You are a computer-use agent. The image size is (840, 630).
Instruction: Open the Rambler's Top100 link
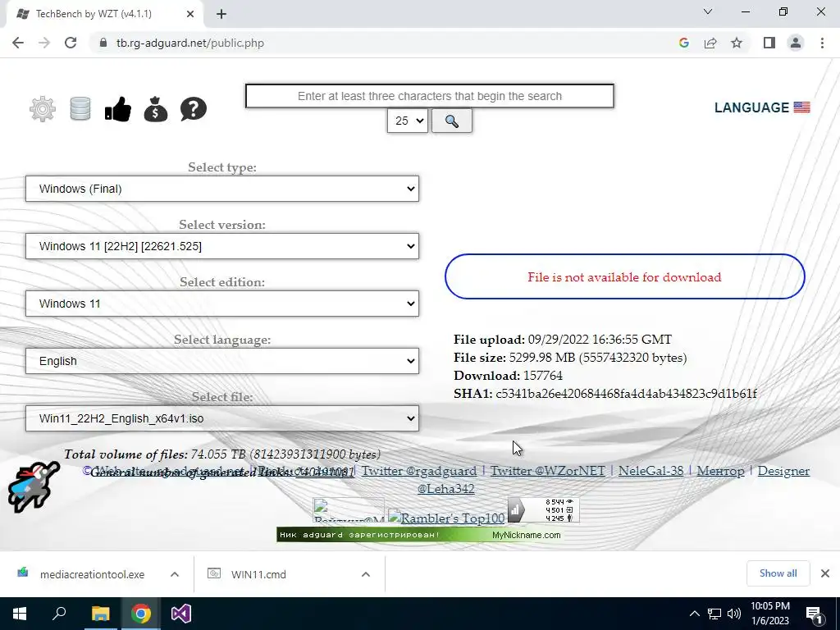[446, 518]
